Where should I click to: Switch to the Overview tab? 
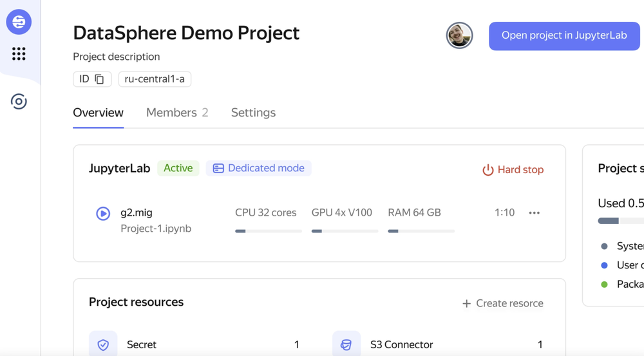[x=98, y=113]
